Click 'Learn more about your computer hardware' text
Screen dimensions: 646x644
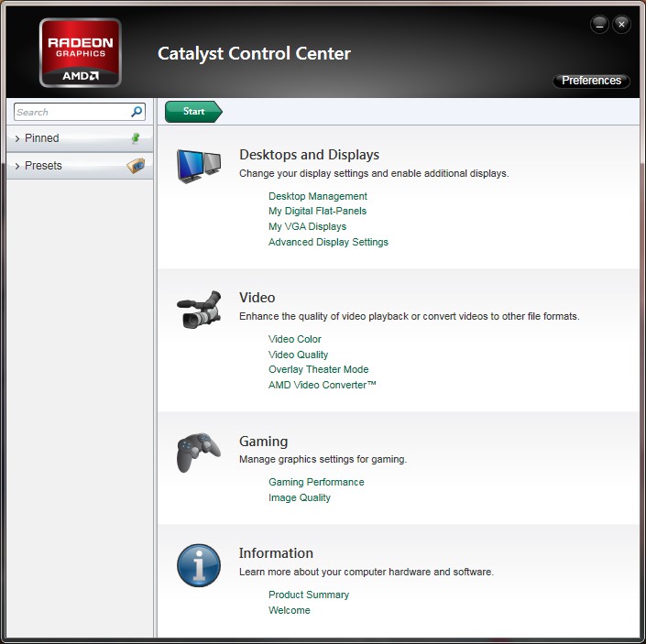[367, 572]
